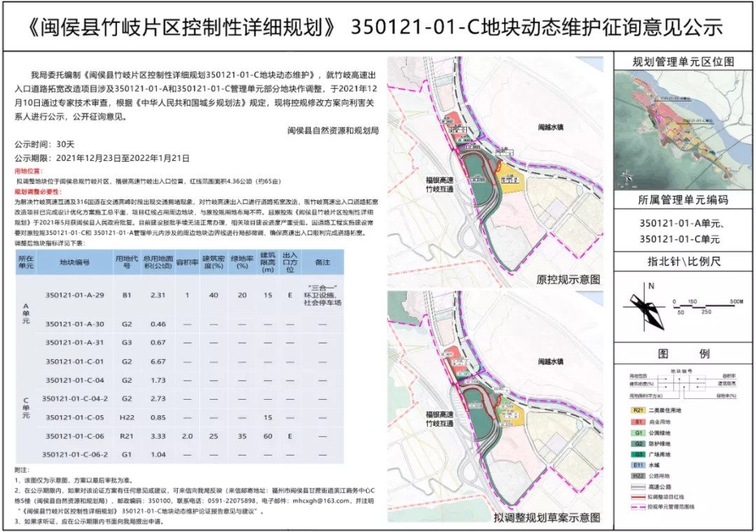The width and height of the screenshot is (756, 532).
Task: Click the G1 park green space legend icon
Action: pos(638,433)
